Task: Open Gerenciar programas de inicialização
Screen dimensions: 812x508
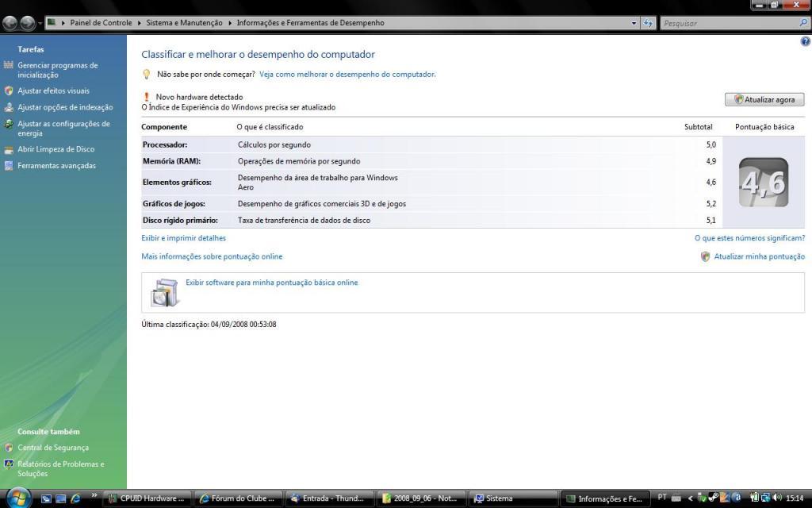Action: click(57, 70)
